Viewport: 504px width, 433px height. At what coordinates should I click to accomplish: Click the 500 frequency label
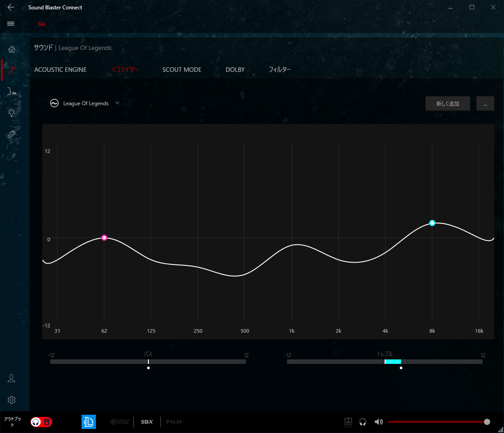tap(245, 331)
